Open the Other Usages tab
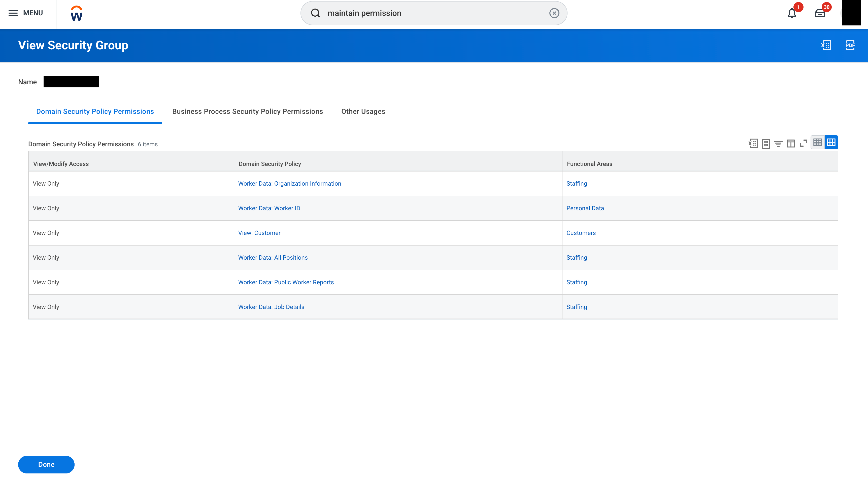Image resolution: width=868 pixels, height=482 pixels. tap(363, 112)
